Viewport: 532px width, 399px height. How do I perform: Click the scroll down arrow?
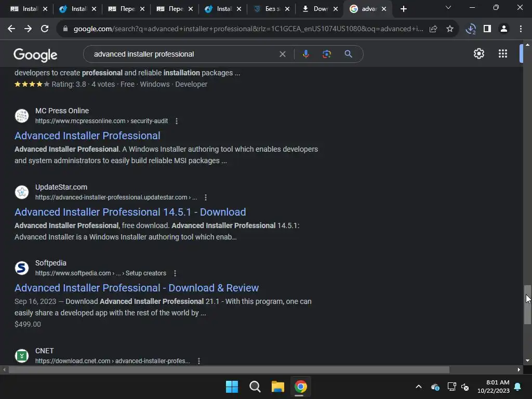[527, 361]
